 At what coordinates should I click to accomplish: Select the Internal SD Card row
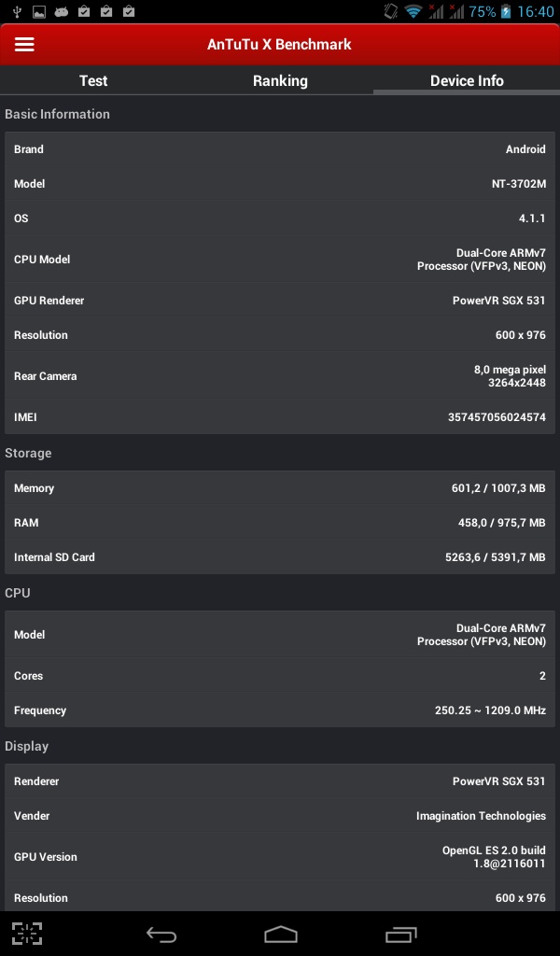coord(280,557)
